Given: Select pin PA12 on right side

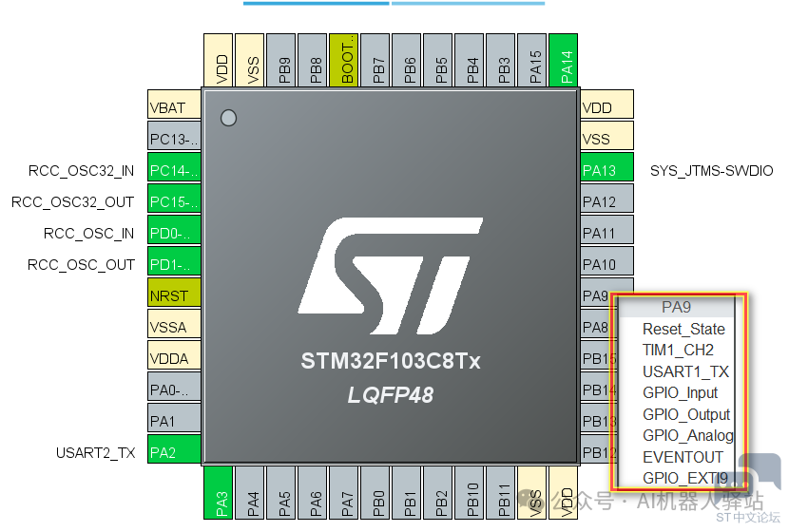Looking at the screenshot, I should click(x=606, y=199).
